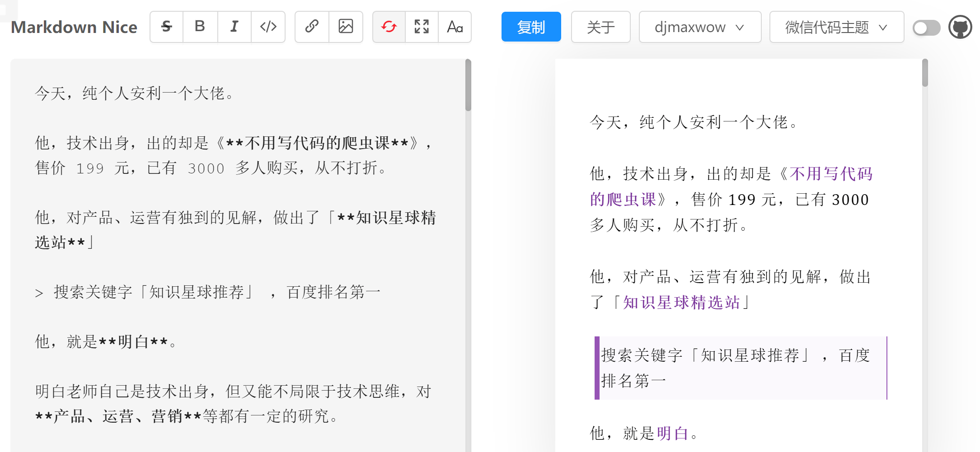980x452 pixels.
Task: Click purple preview text 不用写代码
Action: 831,173
